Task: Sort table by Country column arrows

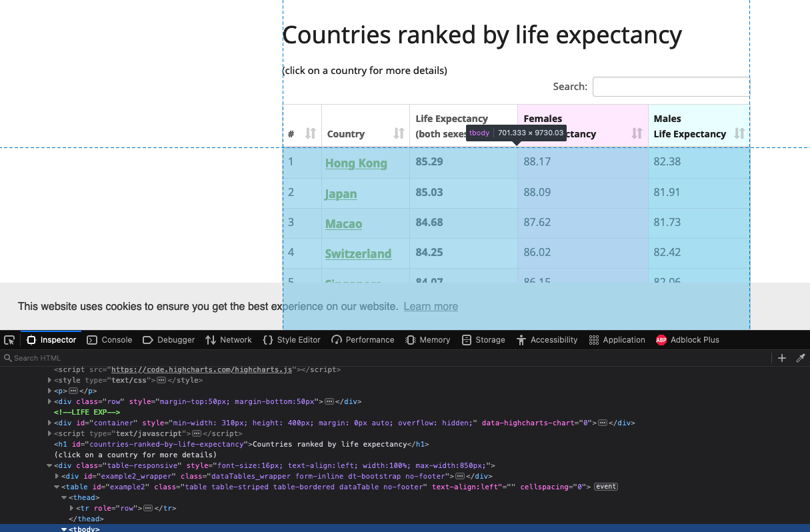Action: coord(399,133)
